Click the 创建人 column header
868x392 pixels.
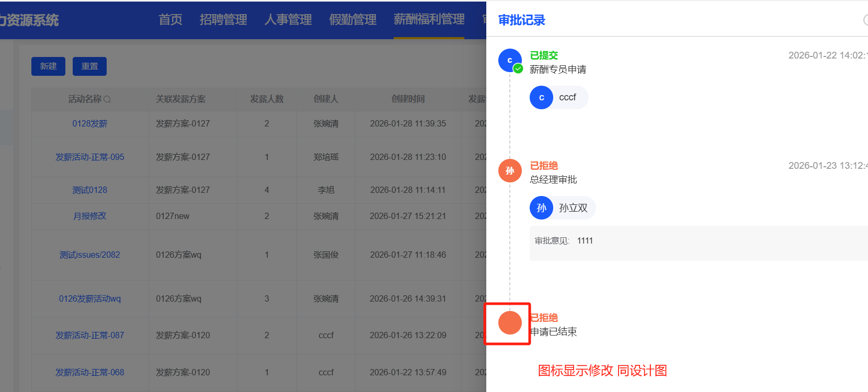pos(326,99)
